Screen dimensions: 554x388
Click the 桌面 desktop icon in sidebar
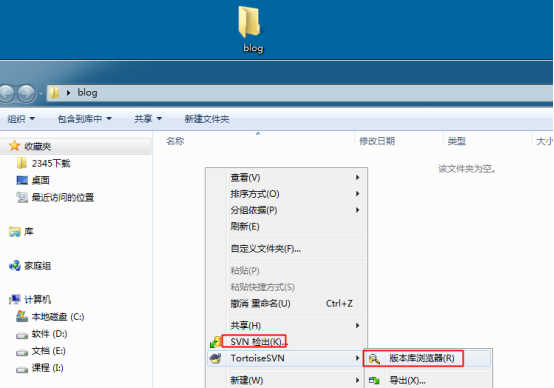click(x=22, y=180)
